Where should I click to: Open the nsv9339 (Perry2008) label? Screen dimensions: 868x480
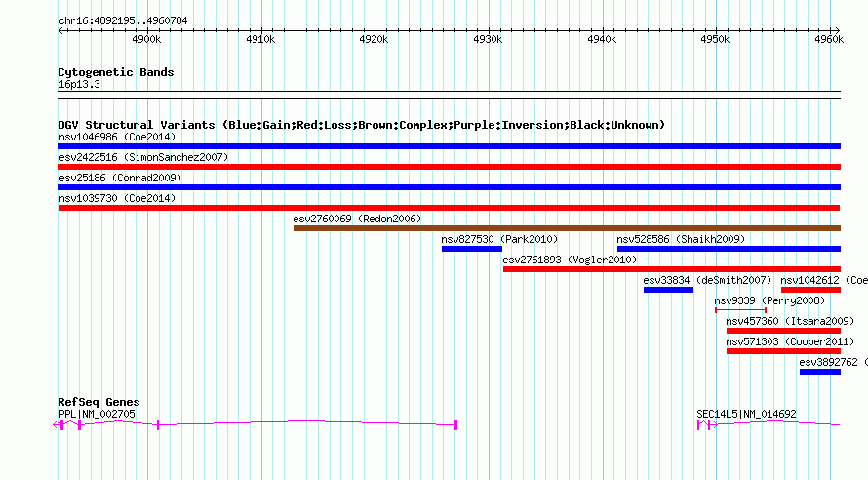[x=769, y=300]
